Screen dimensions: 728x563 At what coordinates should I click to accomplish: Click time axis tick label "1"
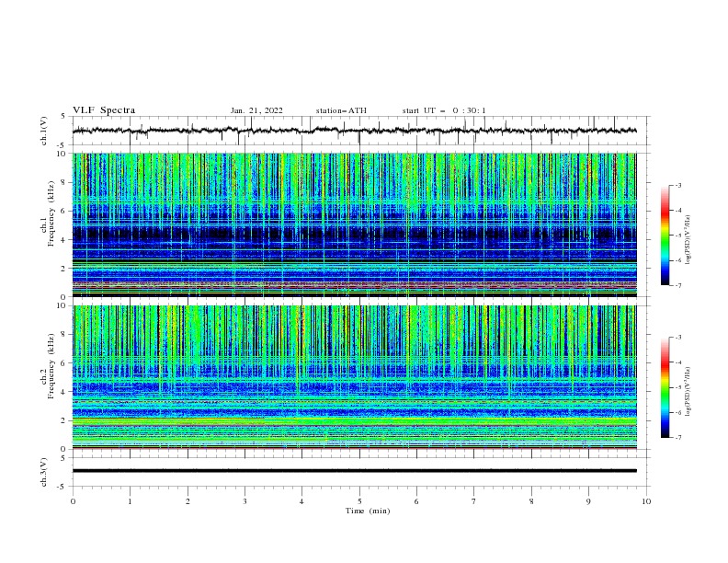pyautogui.click(x=130, y=501)
